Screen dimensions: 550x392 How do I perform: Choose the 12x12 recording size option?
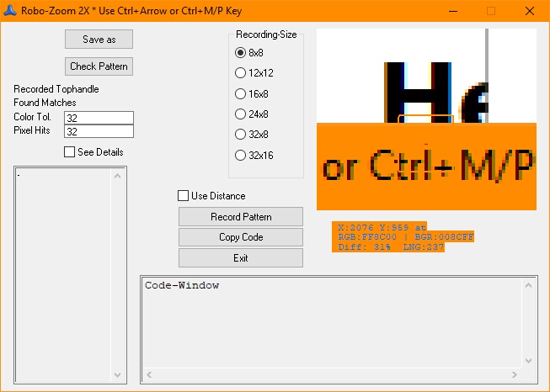tap(241, 73)
